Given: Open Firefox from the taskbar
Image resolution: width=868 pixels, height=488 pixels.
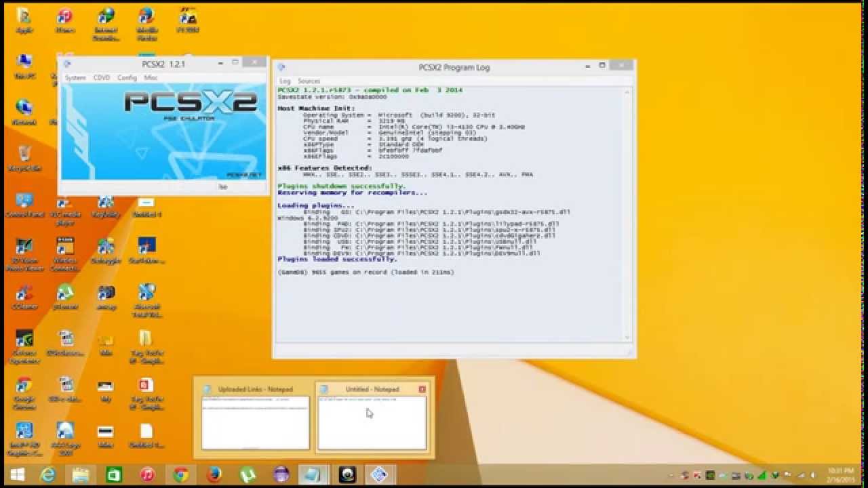Looking at the screenshot, I should pos(214,474).
